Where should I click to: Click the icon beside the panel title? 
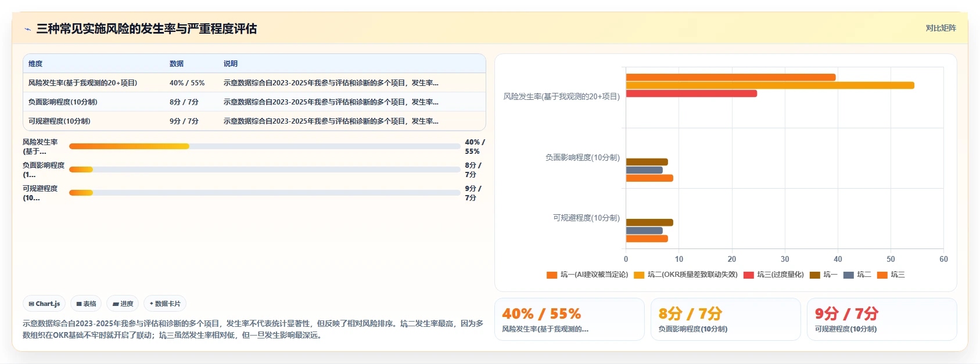(x=27, y=29)
